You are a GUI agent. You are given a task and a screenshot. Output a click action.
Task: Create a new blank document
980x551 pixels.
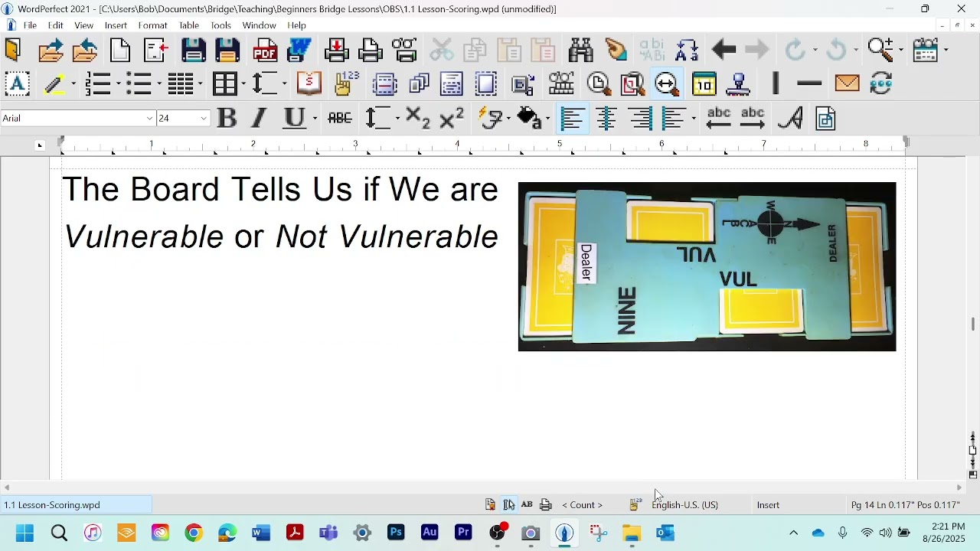pyautogui.click(x=120, y=51)
